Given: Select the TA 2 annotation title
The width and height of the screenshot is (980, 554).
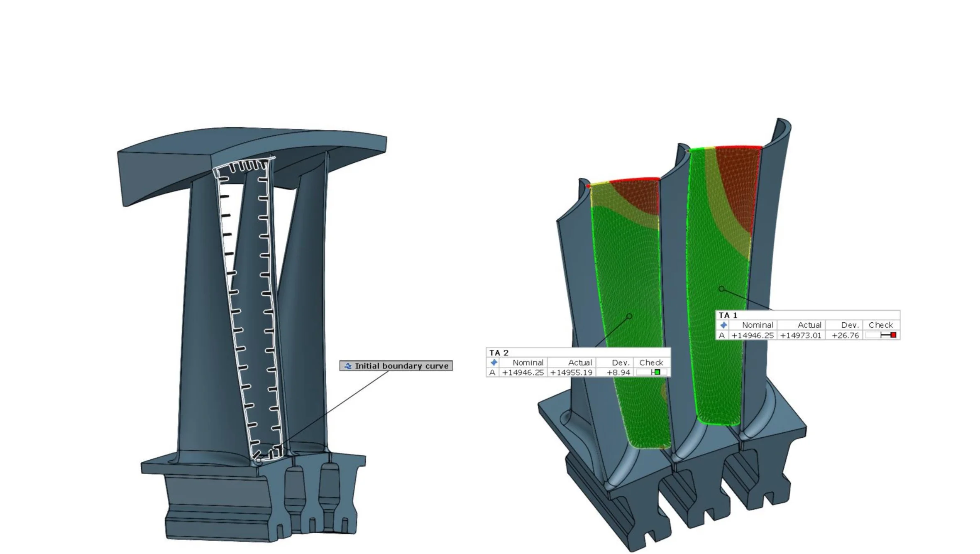Looking at the screenshot, I should (x=499, y=353).
